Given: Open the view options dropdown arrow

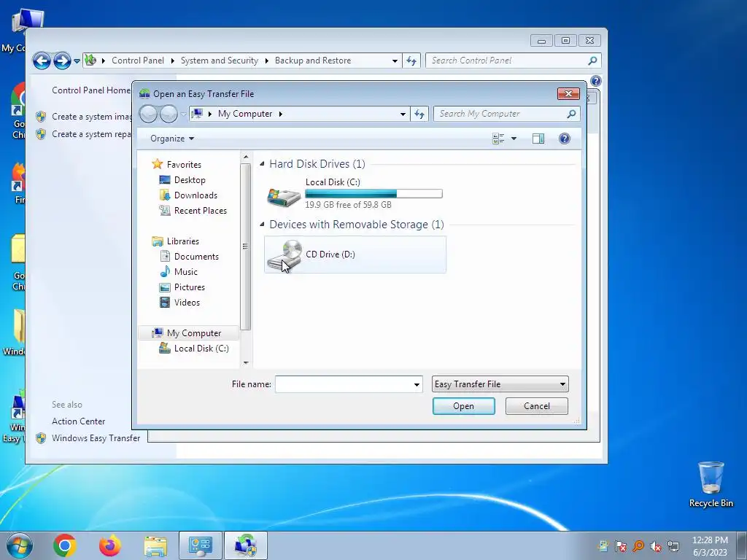Looking at the screenshot, I should (514, 139).
